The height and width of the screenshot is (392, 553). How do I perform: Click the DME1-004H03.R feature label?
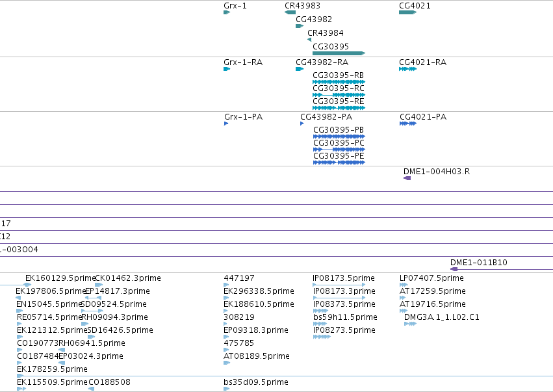click(x=437, y=172)
